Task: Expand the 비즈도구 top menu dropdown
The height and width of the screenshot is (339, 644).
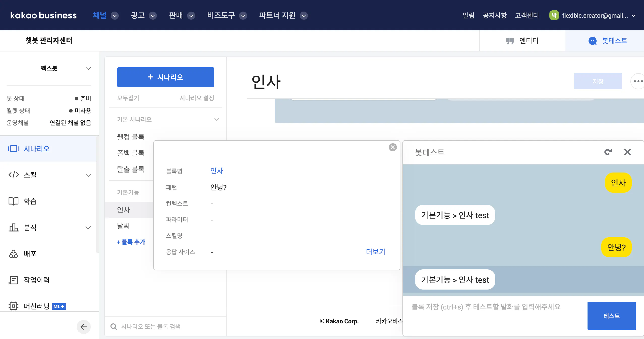Action: (x=243, y=16)
